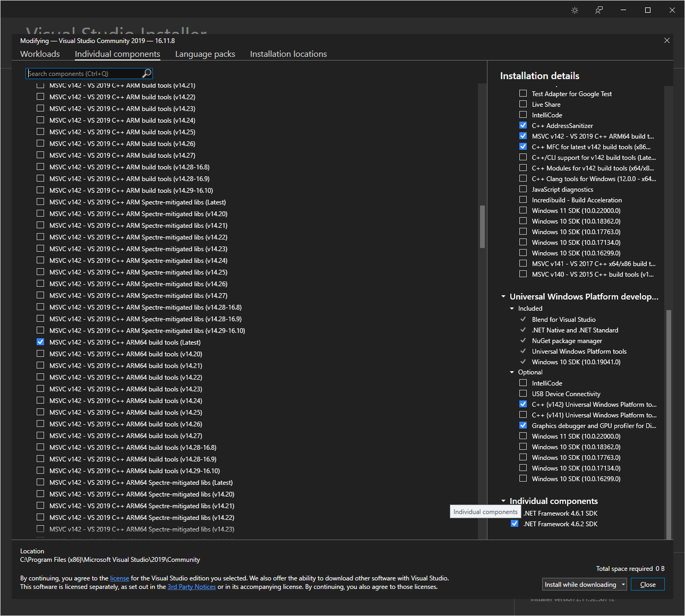Enable Test Adapter for Google Test
This screenshot has width=685, height=616.
pos(523,93)
